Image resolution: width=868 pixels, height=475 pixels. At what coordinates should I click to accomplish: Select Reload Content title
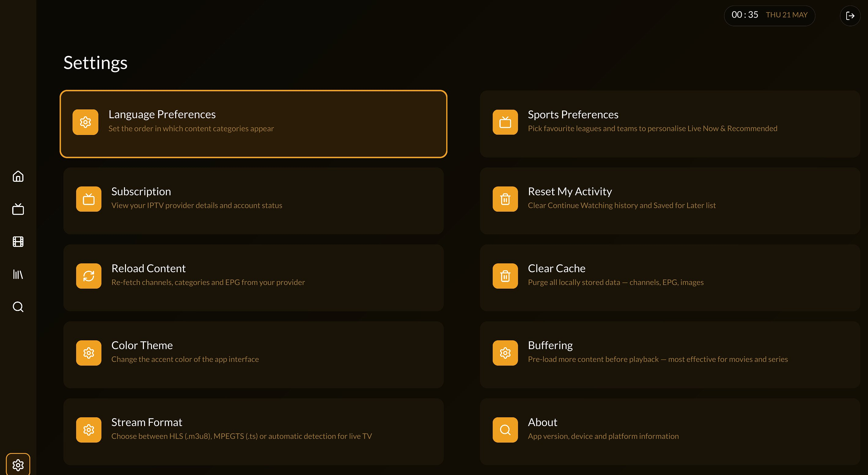pos(149,268)
